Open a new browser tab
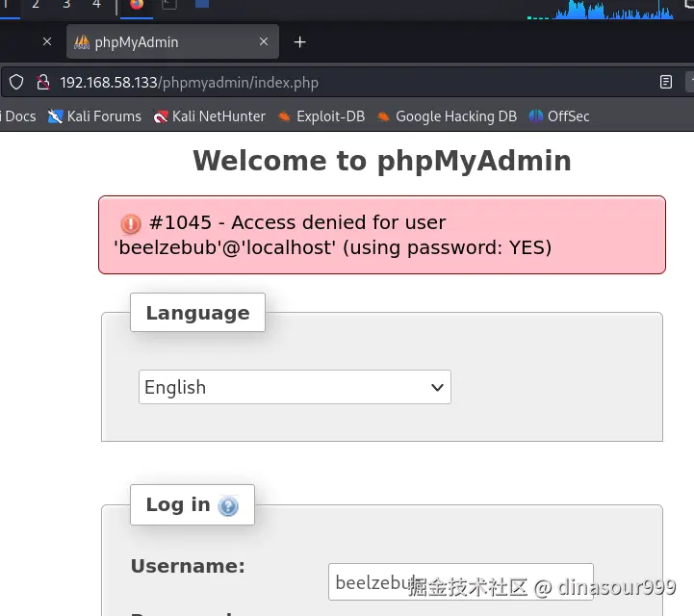The height and width of the screenshot is (616, 694). 300,42
